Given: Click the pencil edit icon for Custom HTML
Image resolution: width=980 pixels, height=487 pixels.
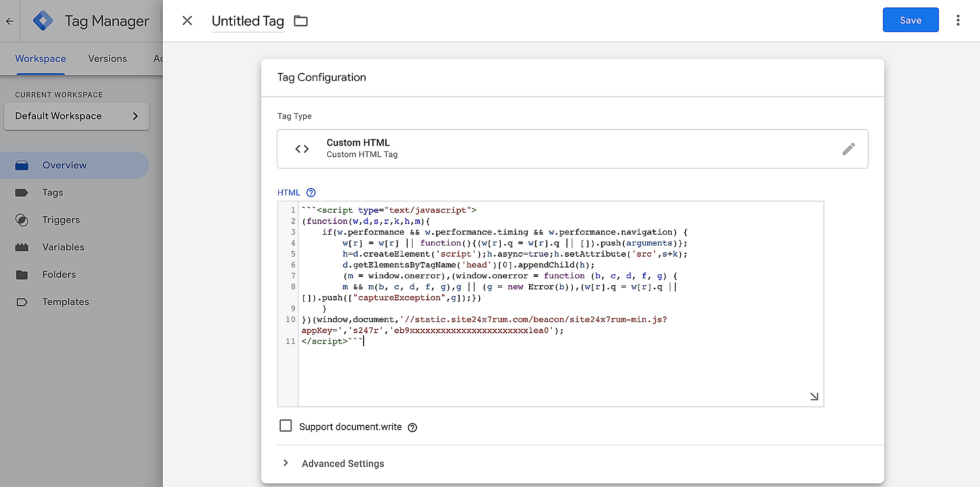Looking at the screenshot, I should click(848, 149).
